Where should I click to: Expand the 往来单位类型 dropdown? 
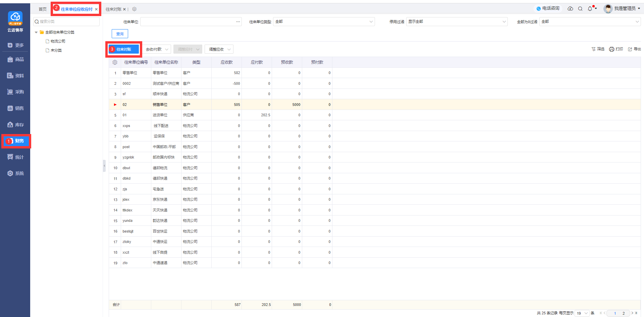pos(324,22)
